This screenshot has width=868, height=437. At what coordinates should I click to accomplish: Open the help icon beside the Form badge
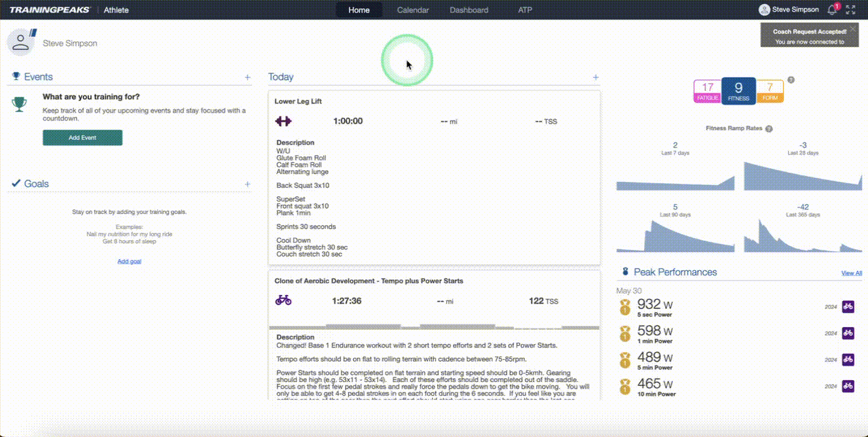790,79
